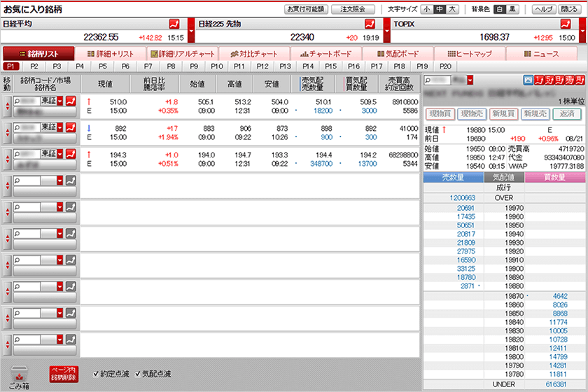Click the blue 四 icon in order panel
The height and width of the screenshot is (392, 588).
click(527, 80)
